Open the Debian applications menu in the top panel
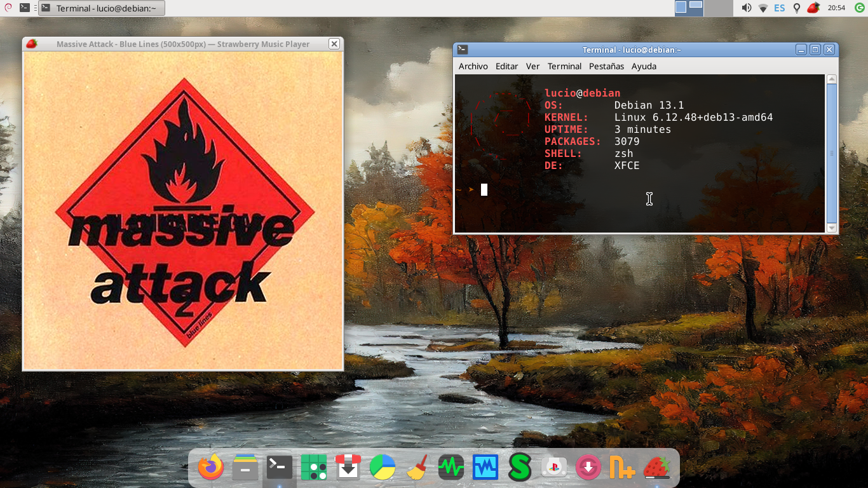Image resolution: width=868 pixels, height=488 pixels. (8, 8)
